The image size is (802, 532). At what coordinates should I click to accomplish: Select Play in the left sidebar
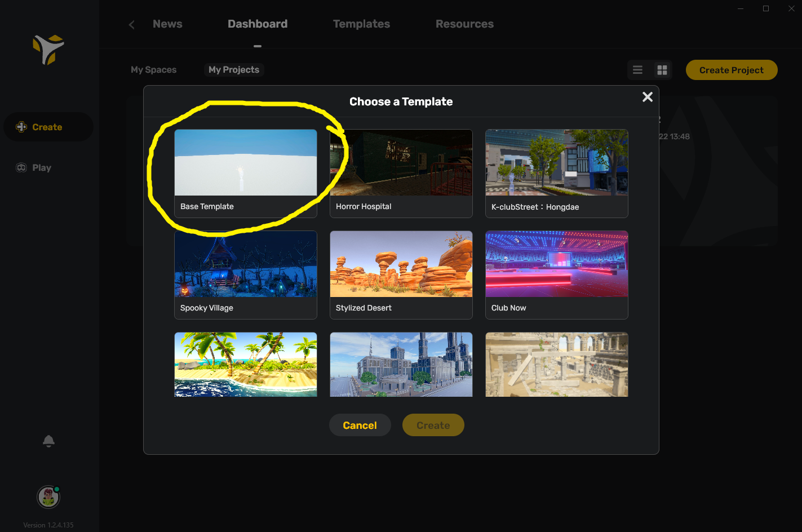41,167
